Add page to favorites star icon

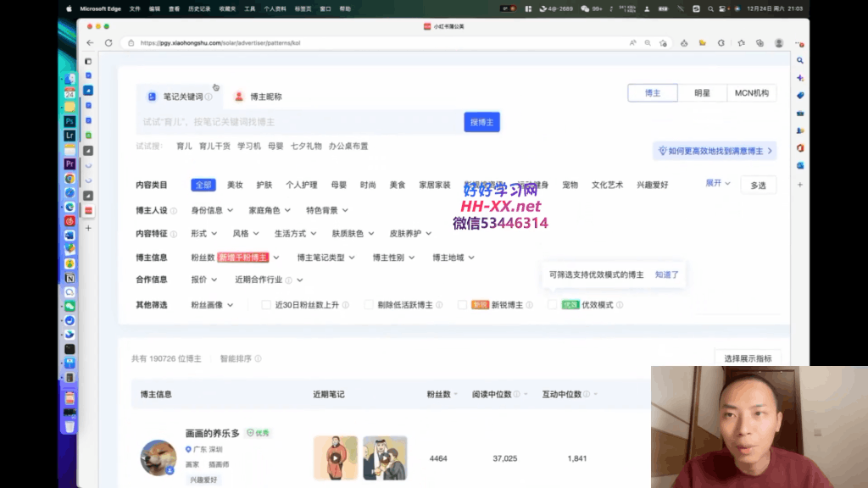663,42
